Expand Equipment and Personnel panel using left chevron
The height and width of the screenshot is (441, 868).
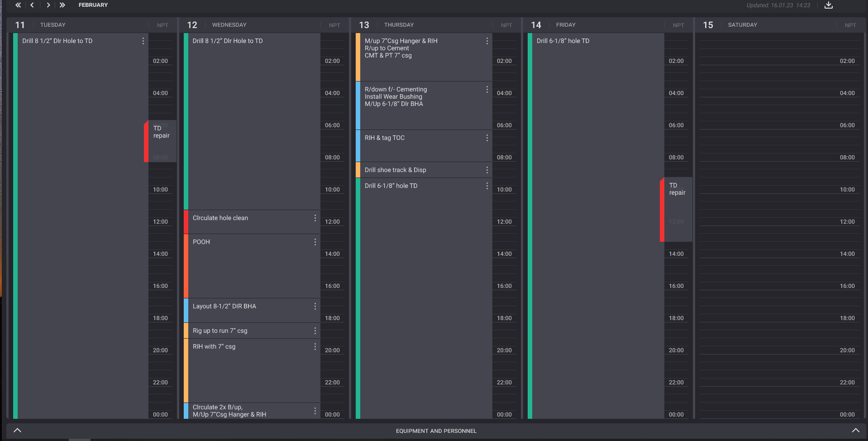pos(18,430)
